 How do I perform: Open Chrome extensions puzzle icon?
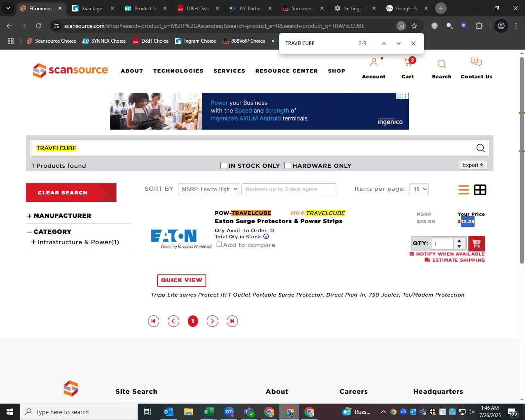pos(479,26)
